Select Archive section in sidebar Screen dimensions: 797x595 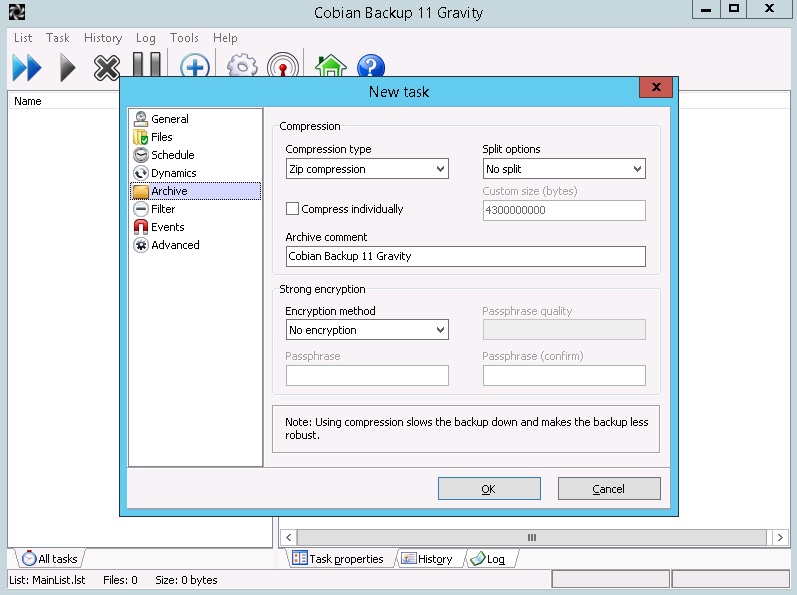click(x=196, y=191)
